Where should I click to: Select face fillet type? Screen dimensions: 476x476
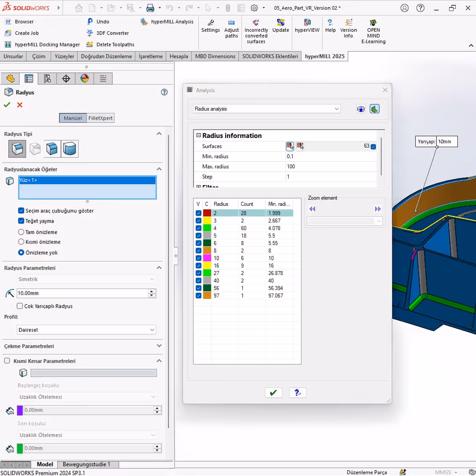[52, 149]
